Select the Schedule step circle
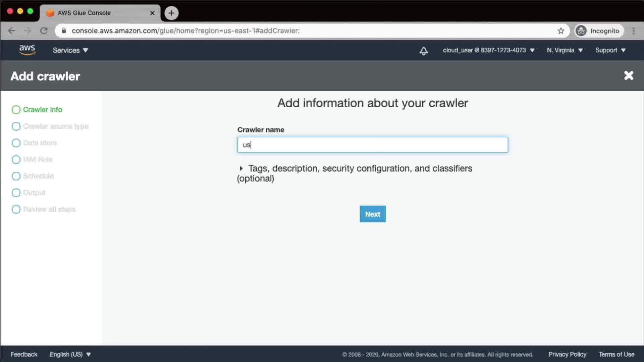This screenshot has height=362, width=644. [16, 176]
